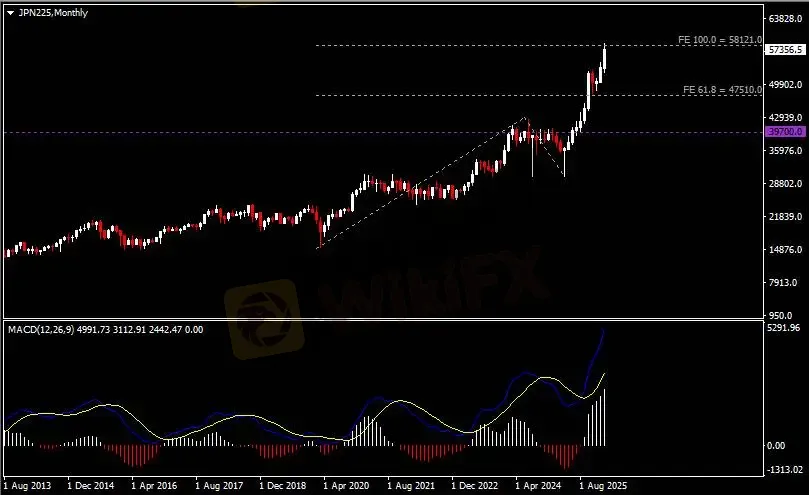Screen dimensions: 809x495
Task: Select the dashed FE 61.8 level line
Action: click(539, 95)
